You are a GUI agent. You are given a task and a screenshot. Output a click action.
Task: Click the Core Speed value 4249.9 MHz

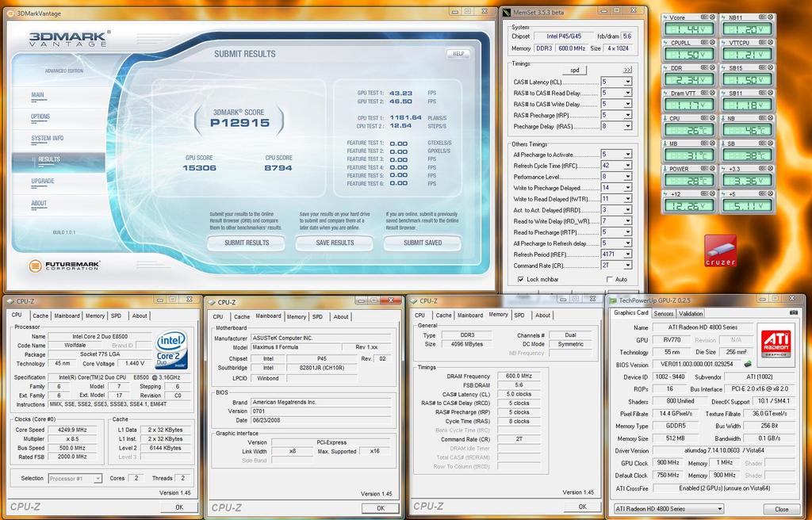(x=72, y=430)
